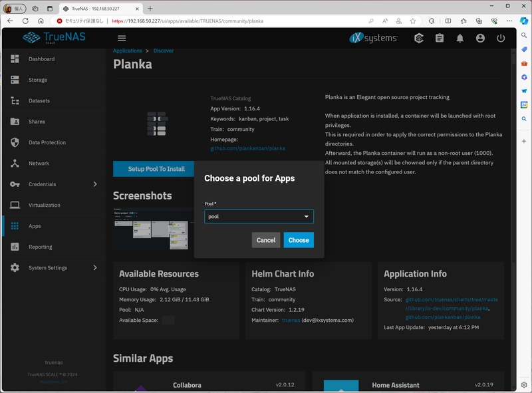Image resolution: width=532 pixels, height=393 pixels.
Task: Open the browser settings and more menu
Action: [509, 21]
